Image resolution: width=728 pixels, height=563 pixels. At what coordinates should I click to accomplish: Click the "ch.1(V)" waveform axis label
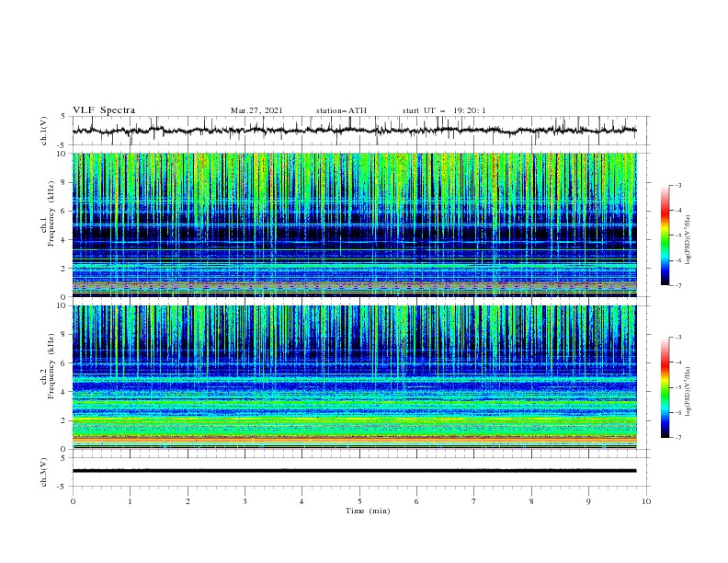(x=44, y=131)
